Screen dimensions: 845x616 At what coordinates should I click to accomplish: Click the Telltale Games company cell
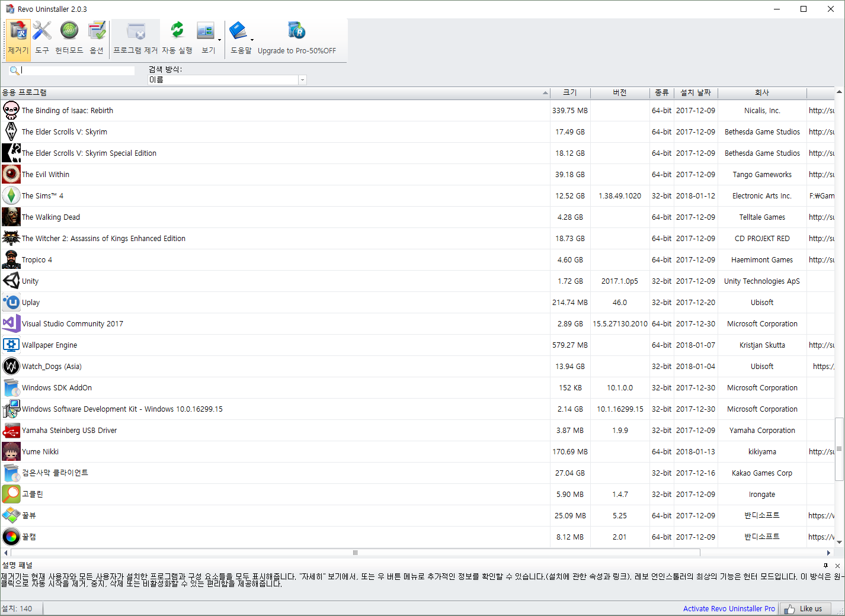[762, 217]
